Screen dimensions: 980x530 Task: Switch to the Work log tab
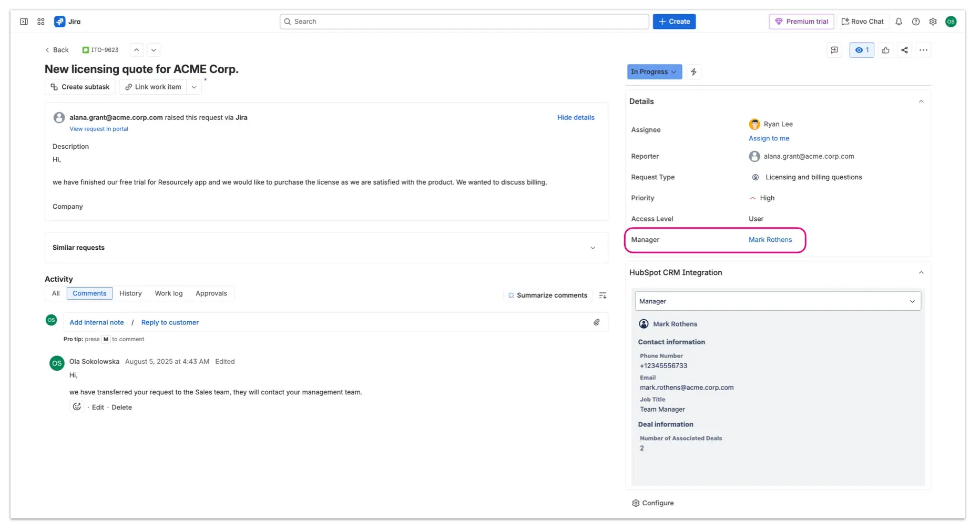(x=168, y=293)
